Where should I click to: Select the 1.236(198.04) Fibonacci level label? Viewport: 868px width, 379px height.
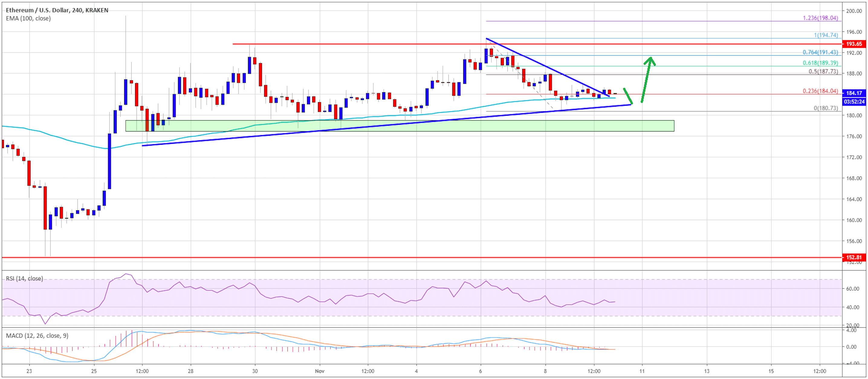820,18
